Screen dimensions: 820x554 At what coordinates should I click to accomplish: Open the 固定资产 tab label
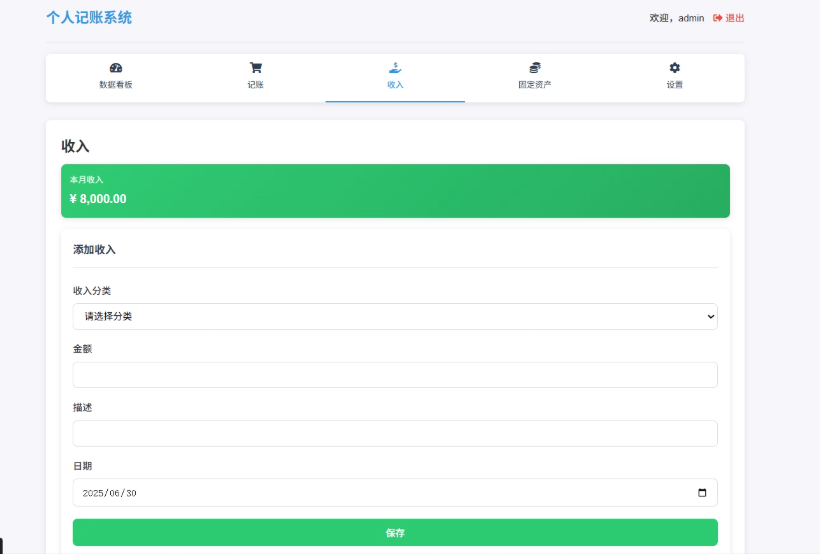tap(534, 85)
